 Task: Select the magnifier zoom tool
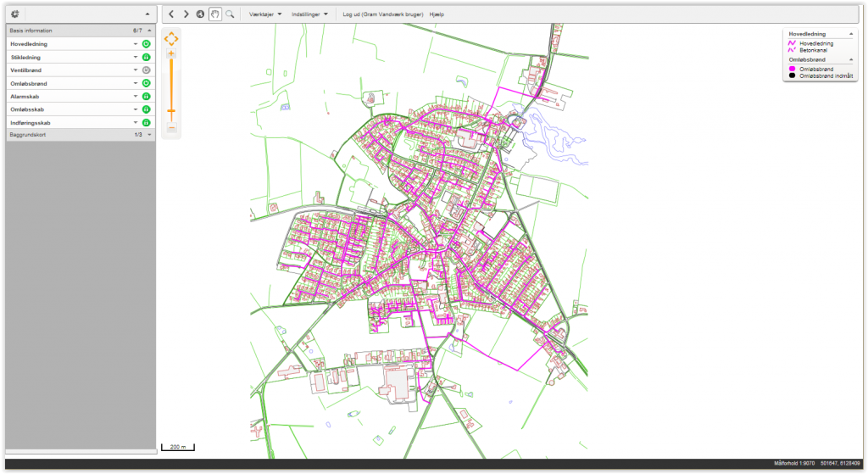pyautogui.click(x=230, y=14)
